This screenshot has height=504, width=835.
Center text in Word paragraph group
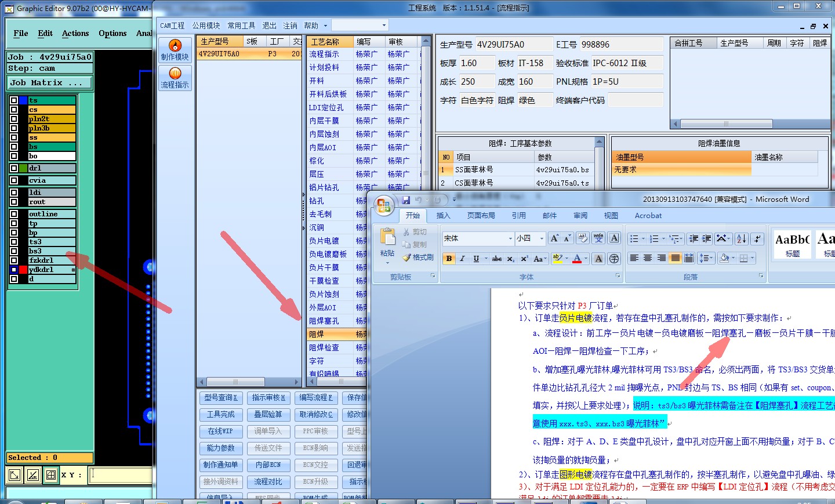pos(648,258)
